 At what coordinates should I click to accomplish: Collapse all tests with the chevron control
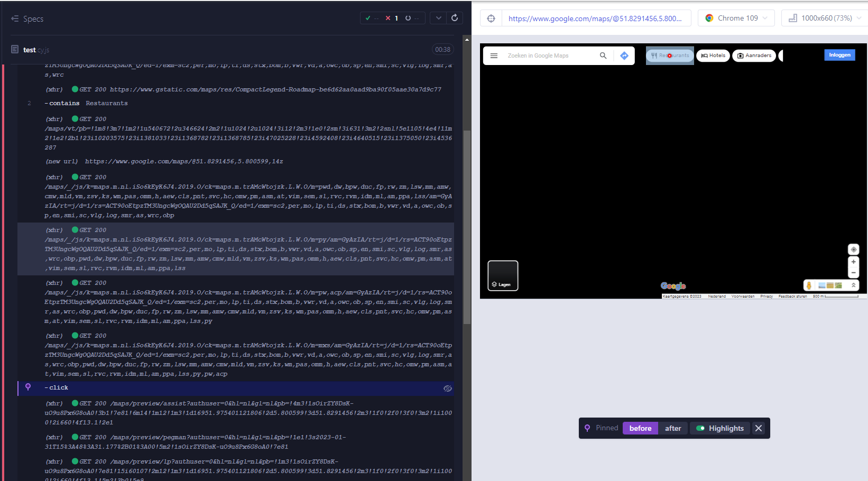coord(438,17)
